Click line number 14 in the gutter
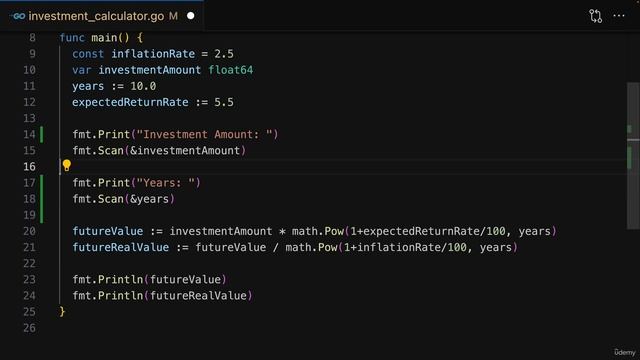Image resolution: width=640 pixels, height=360 pixels. coord(29,134)
